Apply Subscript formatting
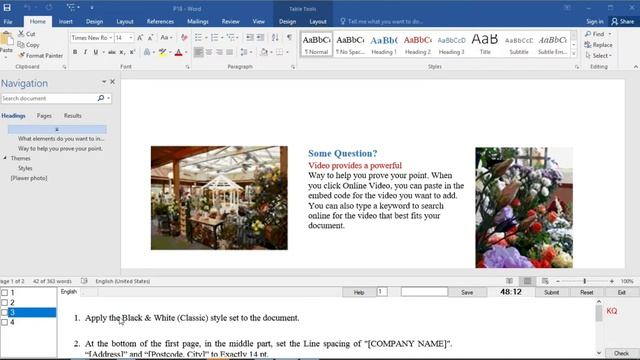This screenshot has width=640, height=360. pyautogui.click(x=122, y=52)
